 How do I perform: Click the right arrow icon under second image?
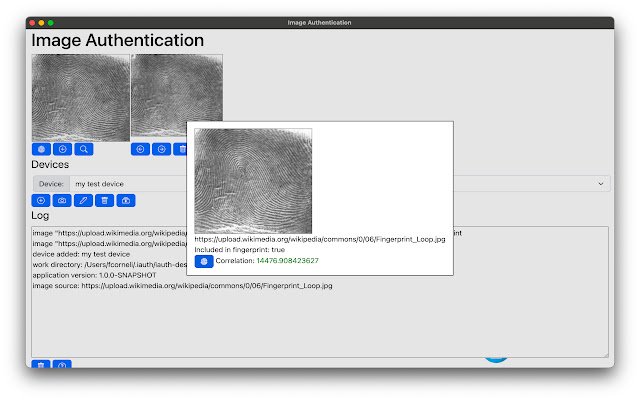point(162,149)
